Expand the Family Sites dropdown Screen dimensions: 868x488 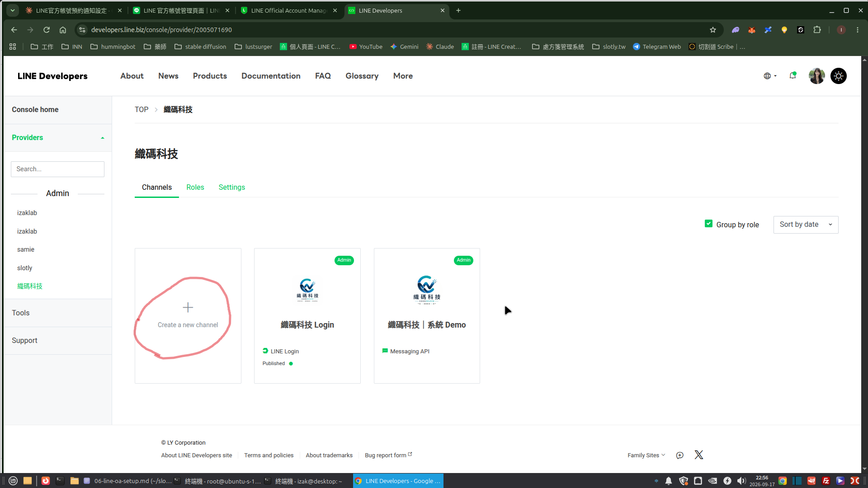pyautogui.click(x=646, y=455)
